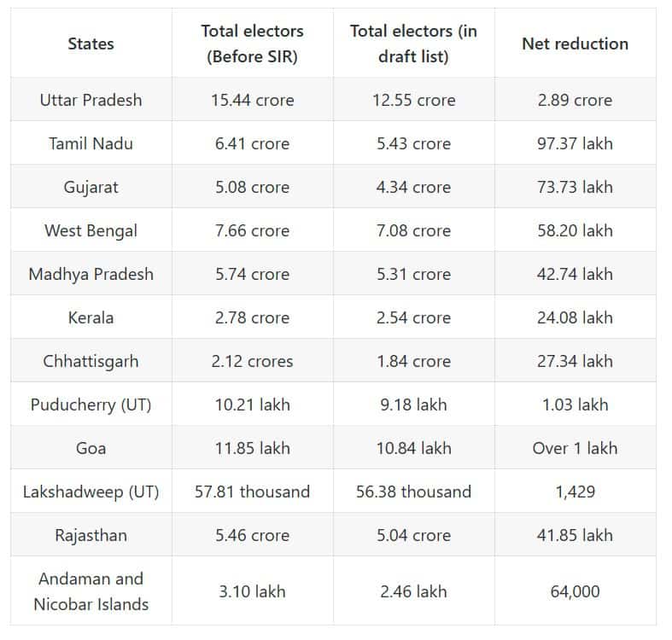The image size is (672, 640).
Task: Select the Chhattisgarh state cell
Action: click(91, 361)
